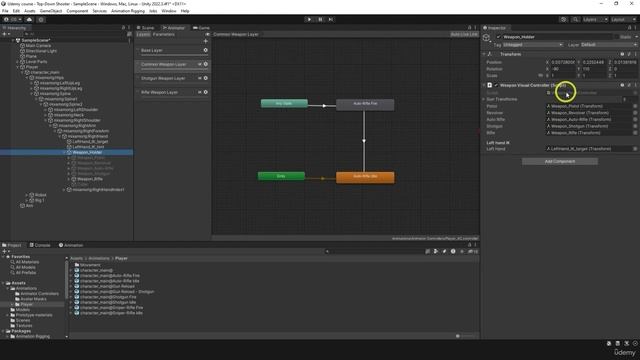Click the Position X input field
Image resolution: width=640 pixels, height=360 pixels.
click(x=563, y=62)
